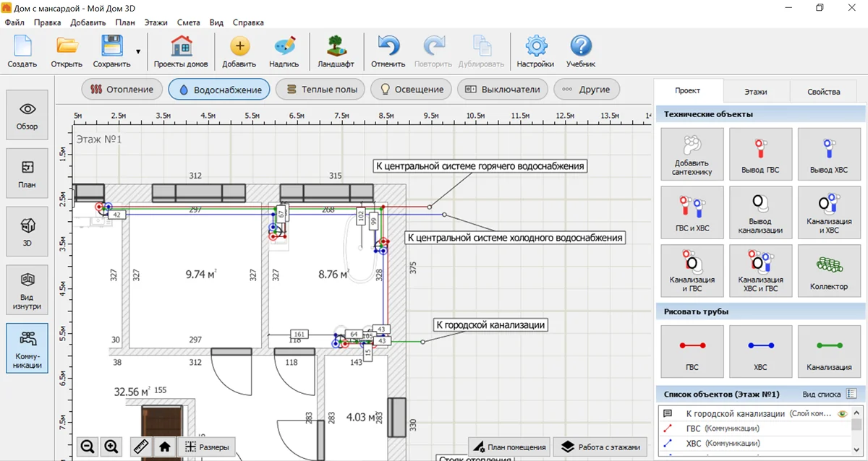Open the План menu
This screenshot has width=868, height=461.
pyautogui.click(x=124, y=22)
